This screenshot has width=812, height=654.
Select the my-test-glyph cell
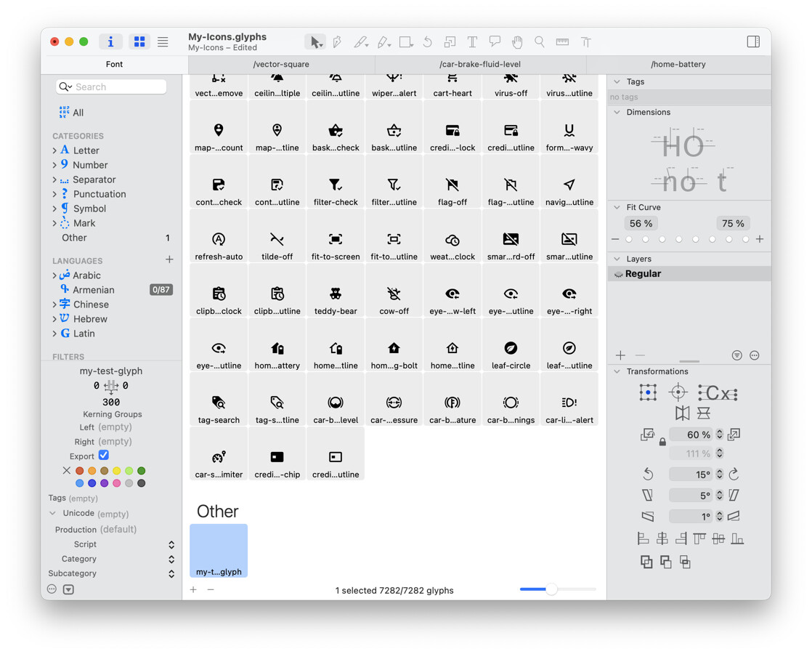point(219,550)
